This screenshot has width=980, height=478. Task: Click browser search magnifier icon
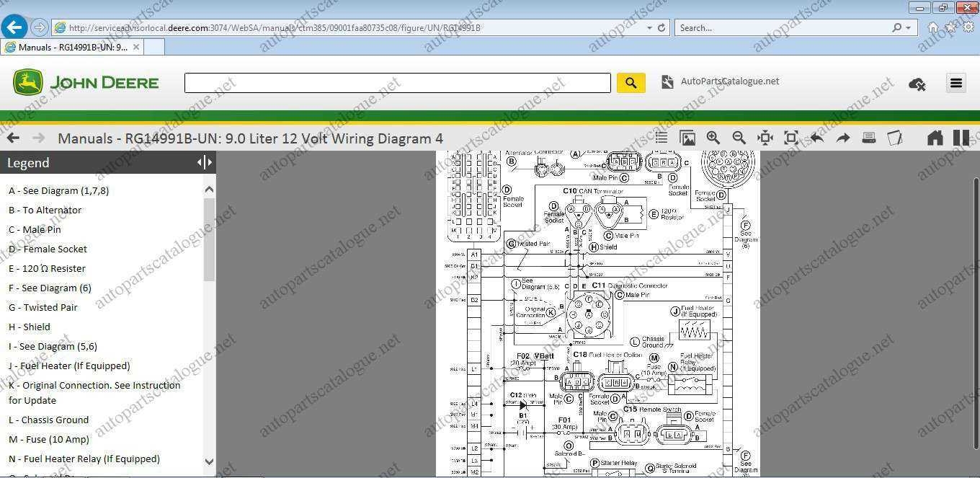coord(897,27)
